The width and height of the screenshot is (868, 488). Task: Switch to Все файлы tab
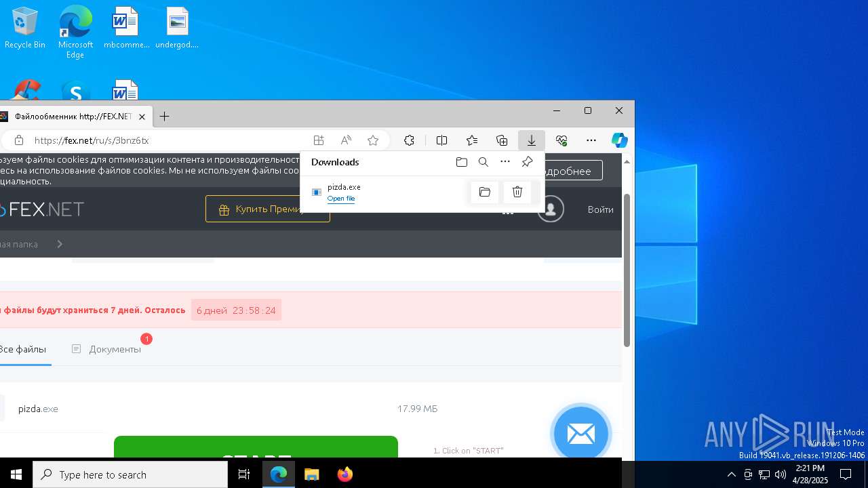23,349
